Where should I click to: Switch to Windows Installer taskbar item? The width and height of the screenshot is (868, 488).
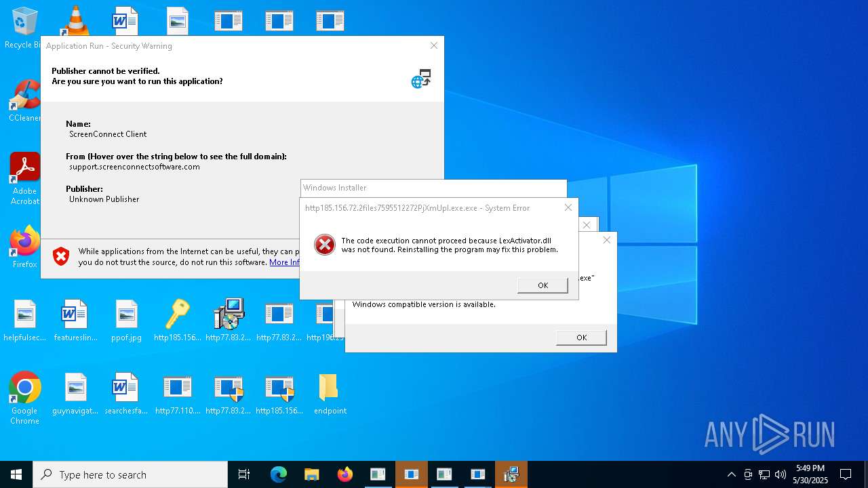point(511,474)
